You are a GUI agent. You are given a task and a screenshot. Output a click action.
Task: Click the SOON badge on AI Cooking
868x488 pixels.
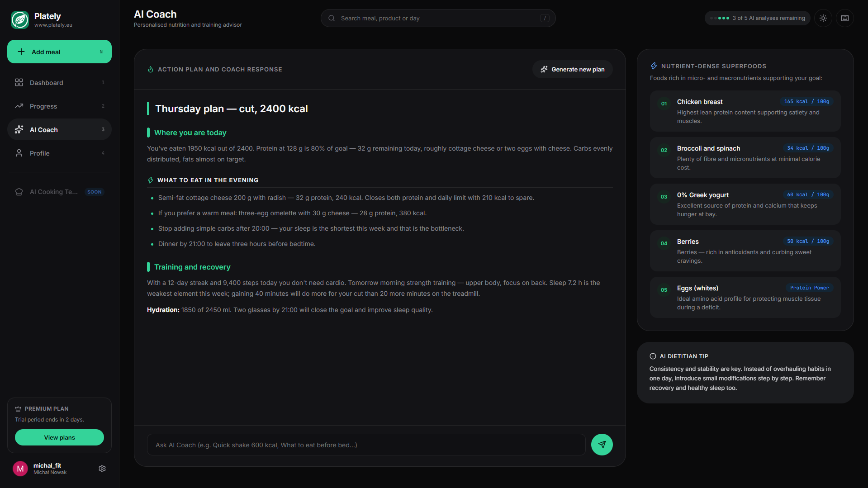95,192
